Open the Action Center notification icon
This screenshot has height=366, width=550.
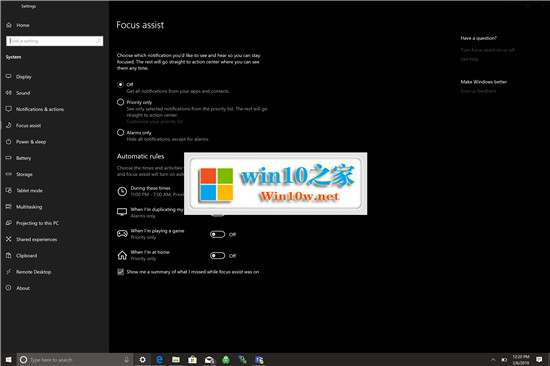pyautogui.click(x=539, y=359)
